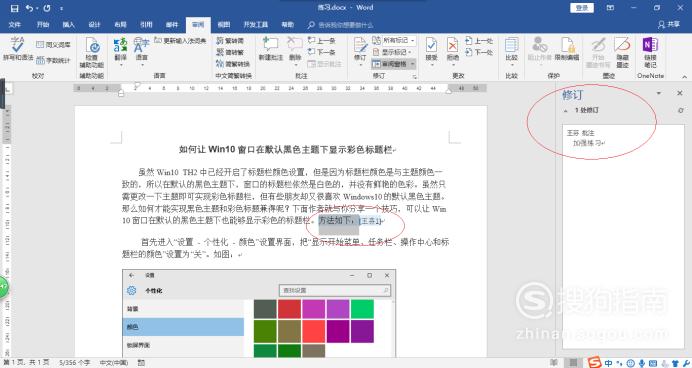Screen dimensions: 692x368
Task: Open the Thesaurus (同义词库)
Action: pos(53,45)
